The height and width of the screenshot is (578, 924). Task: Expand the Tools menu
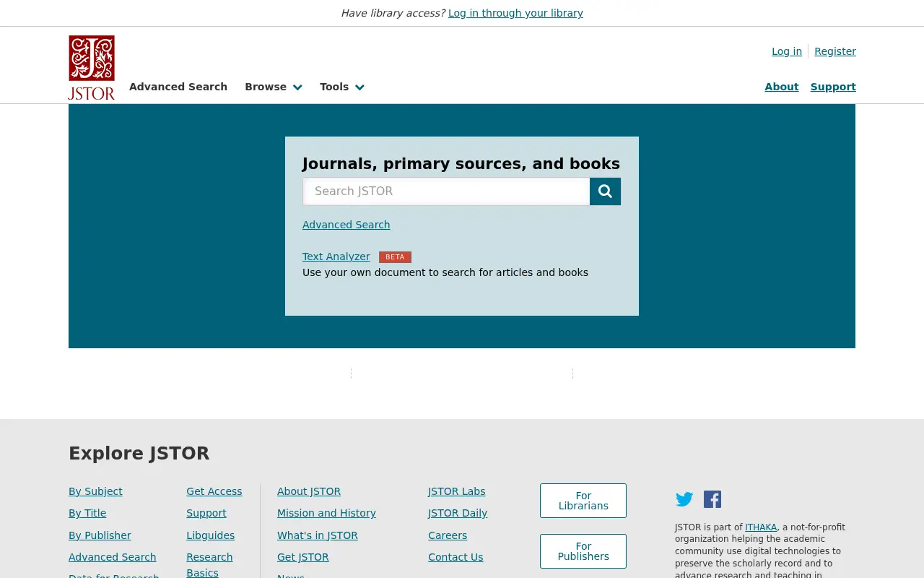point(342,87)
